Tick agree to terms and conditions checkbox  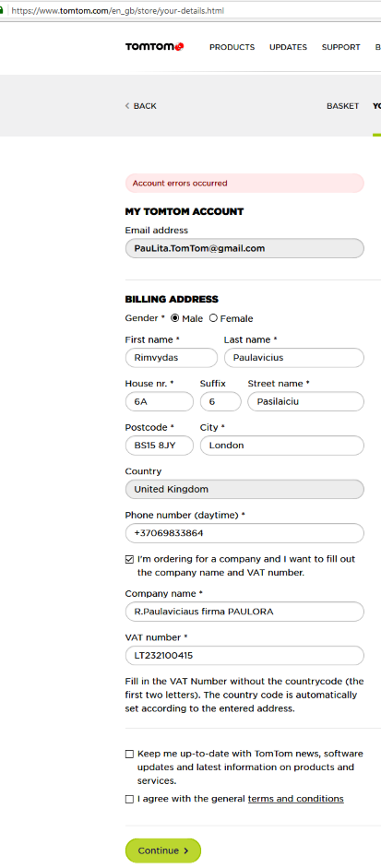(129, 799)
